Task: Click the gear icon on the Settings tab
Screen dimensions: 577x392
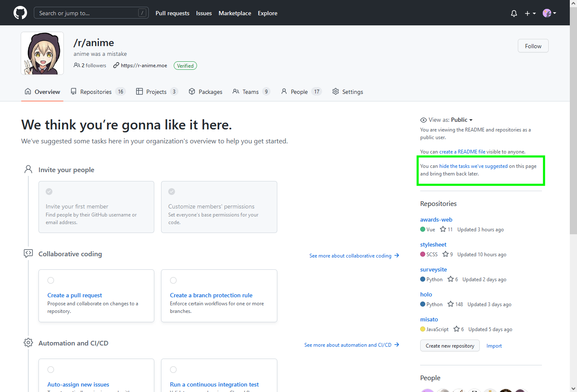Action: point(335,91)
